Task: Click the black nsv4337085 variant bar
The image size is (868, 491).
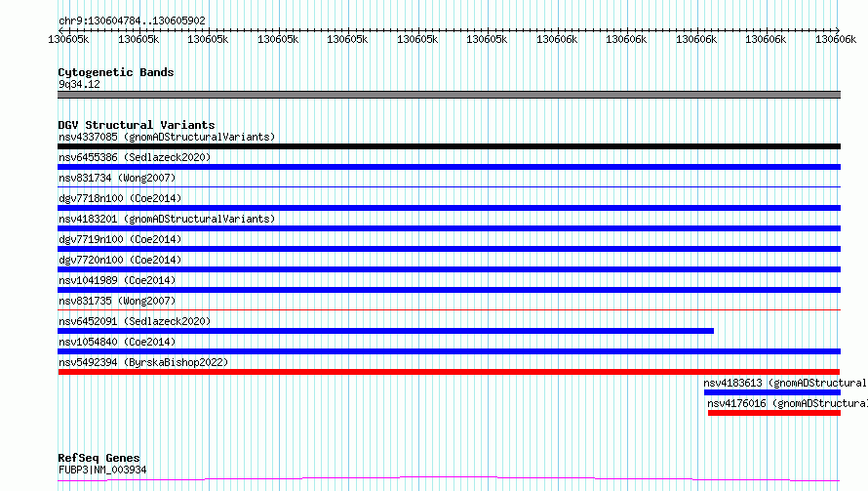Action: pyautogui.click(x=449, y=146)
